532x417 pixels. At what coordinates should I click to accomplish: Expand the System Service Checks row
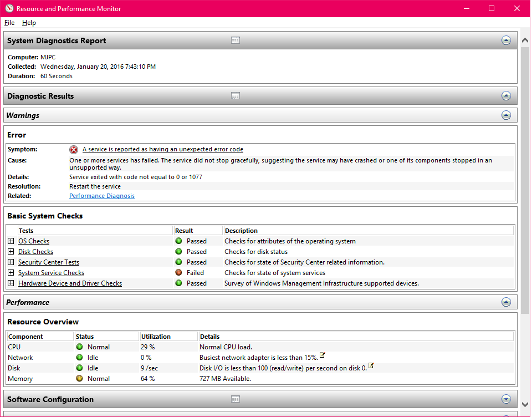(x=11, y=273)
